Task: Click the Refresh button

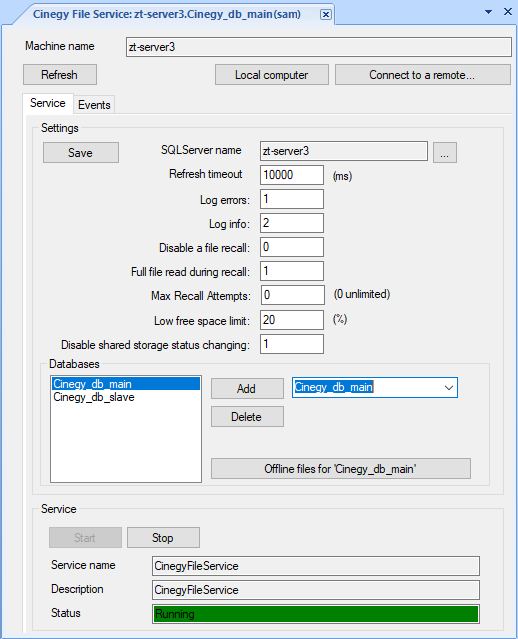Action: click(x=60, y=75)
